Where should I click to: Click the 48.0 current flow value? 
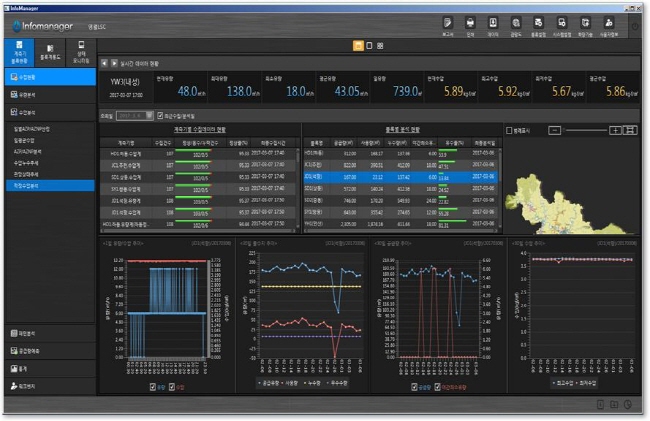click(x=187, y=91)
